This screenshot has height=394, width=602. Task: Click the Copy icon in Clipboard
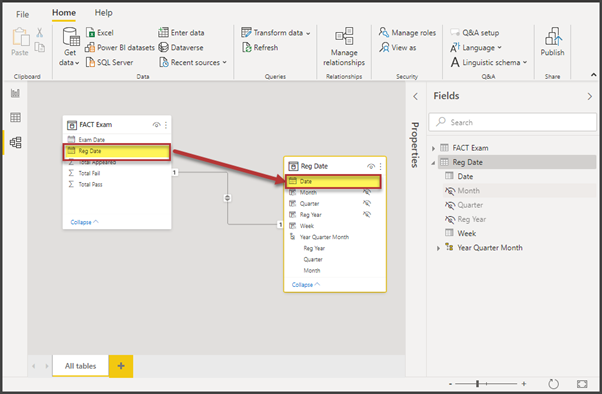click(x=40, y=47)
